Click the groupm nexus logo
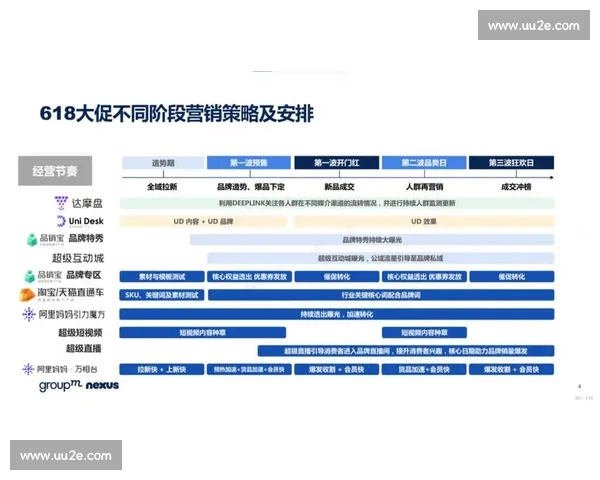This screenshot has width=600, height=480. tap(79, 385)
